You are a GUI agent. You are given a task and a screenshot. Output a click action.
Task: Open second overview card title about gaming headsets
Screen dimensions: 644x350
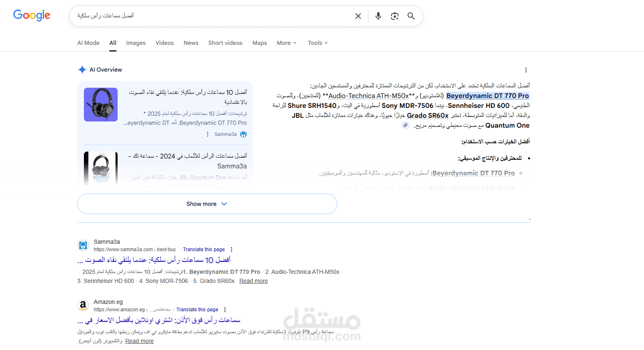[x=188, y=161]
